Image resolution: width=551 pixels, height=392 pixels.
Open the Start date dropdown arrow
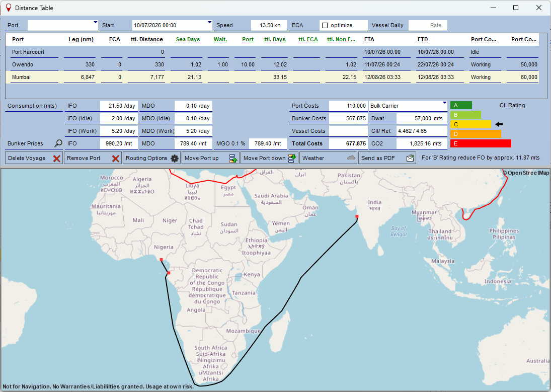coord(210,22)
